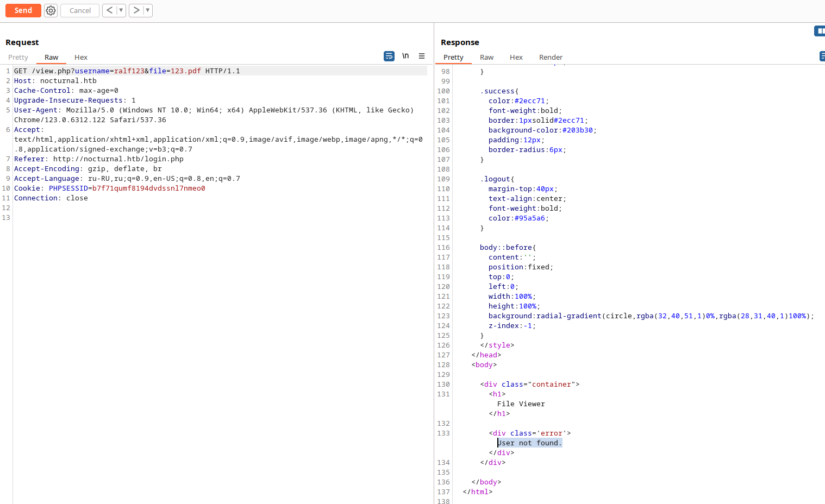Click the '123.pdf' file parameter value
This screenshot has height=504, width=825.
[x=186, y=71]
